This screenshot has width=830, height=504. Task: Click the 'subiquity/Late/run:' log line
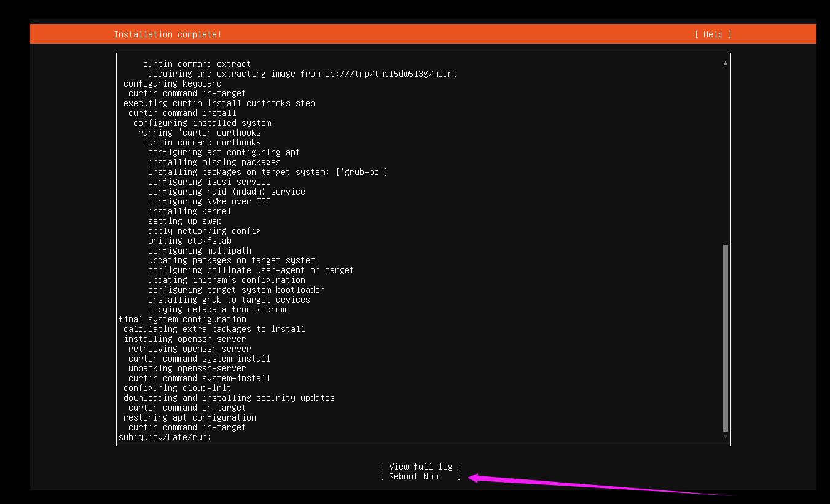pos(165,437)
